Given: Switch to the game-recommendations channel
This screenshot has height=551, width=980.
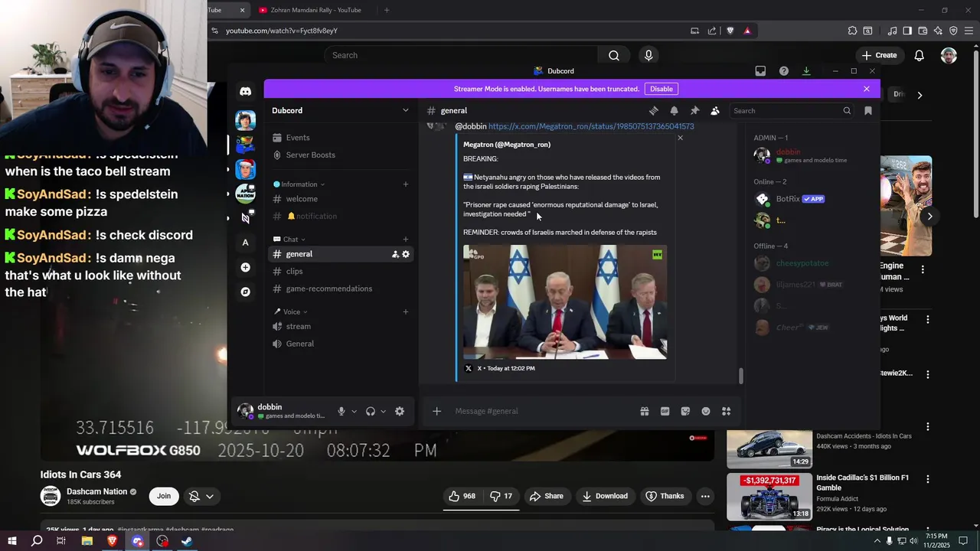Looking at the screenshot, I should (341, 289).
